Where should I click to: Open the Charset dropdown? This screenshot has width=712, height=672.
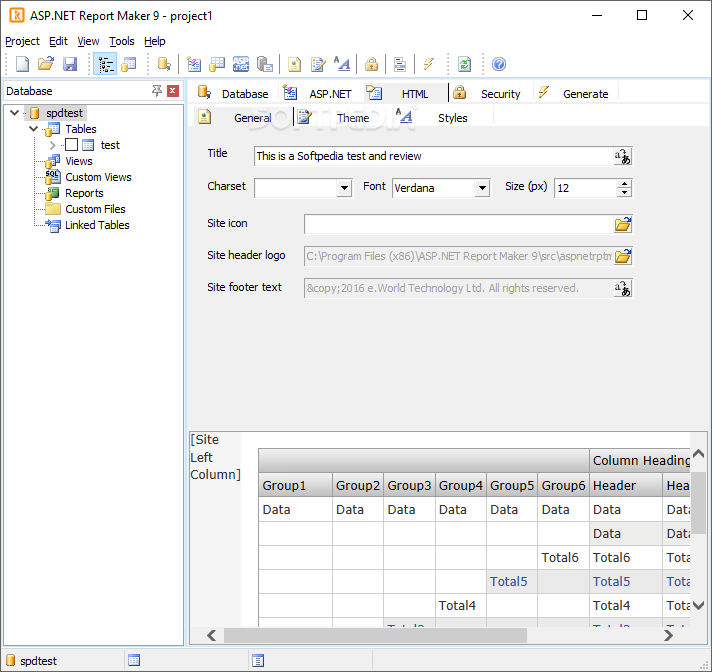(344, 188)
